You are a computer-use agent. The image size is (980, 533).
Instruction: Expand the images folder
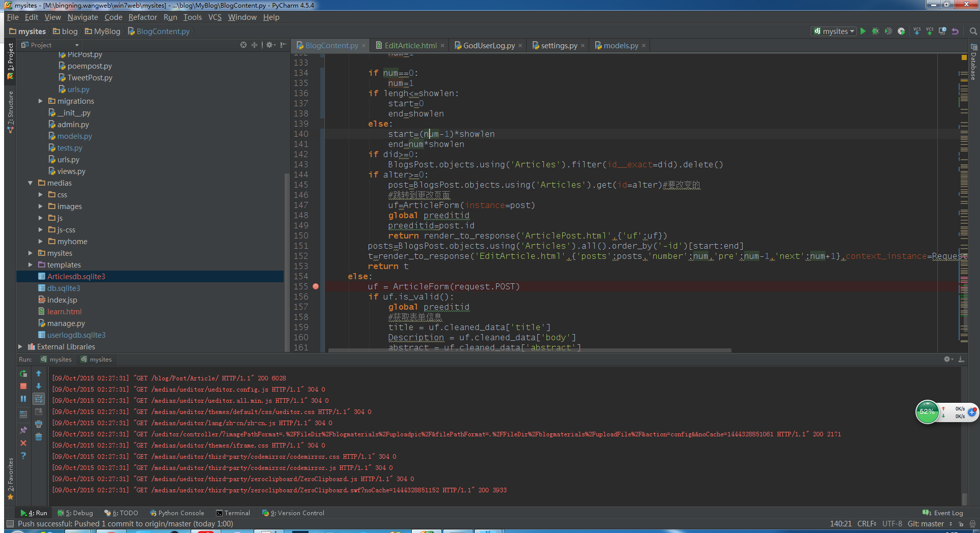pyautogui.click(x=41, y=206)
